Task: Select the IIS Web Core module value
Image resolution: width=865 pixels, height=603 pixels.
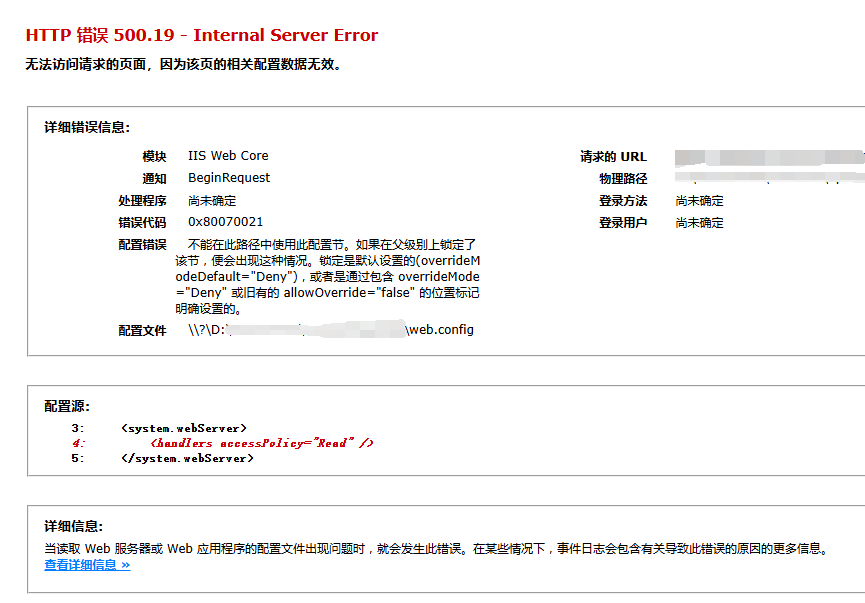Action: pyautogui.click(x=228, y=156)
